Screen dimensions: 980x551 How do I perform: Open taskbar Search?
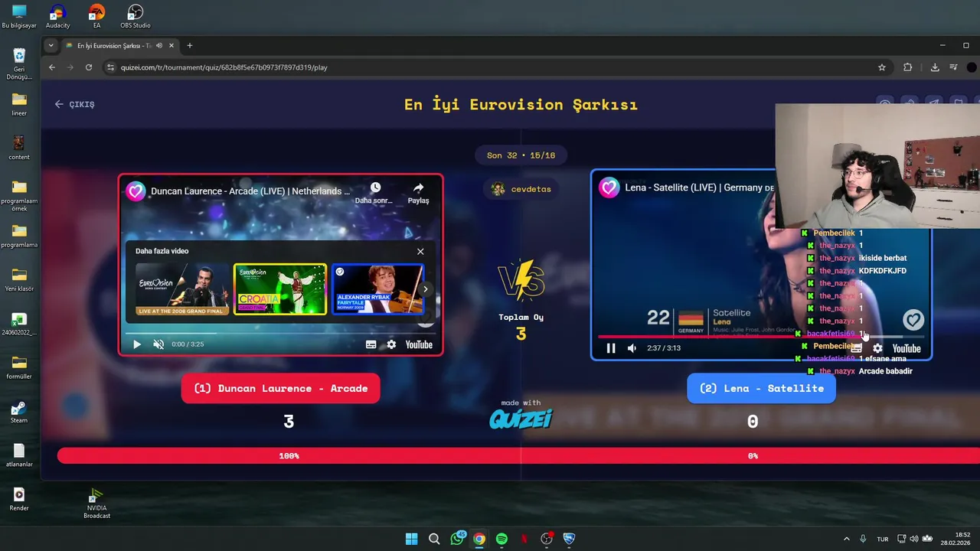pos(434,539)
